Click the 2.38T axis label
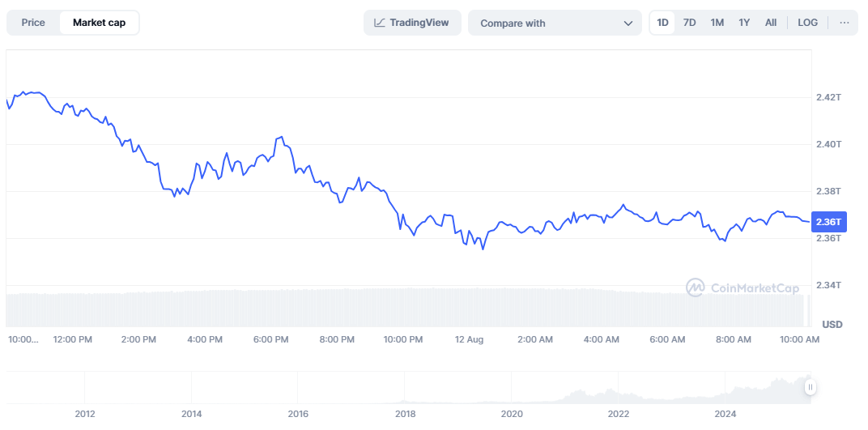 828,191
